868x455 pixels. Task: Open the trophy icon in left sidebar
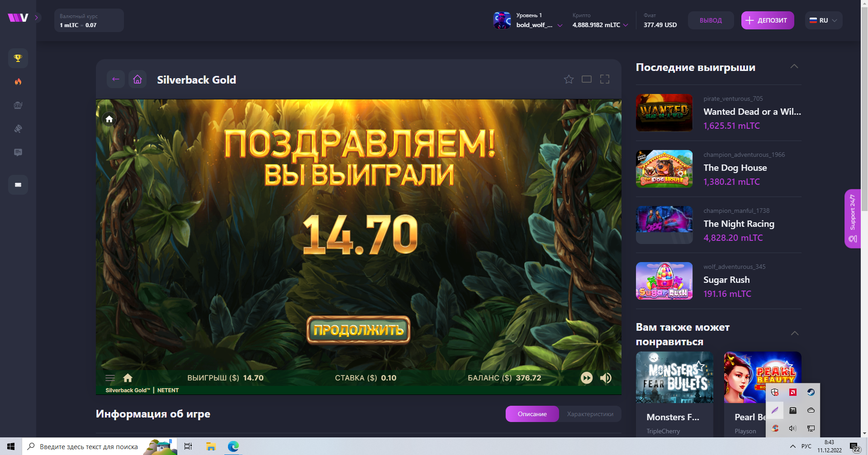tap(18, 58)
